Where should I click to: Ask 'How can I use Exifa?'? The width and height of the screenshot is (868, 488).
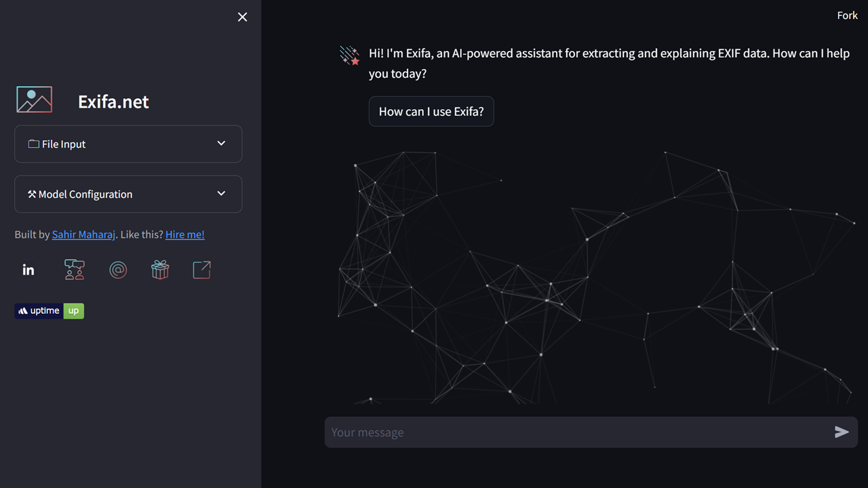pos(431,111)
